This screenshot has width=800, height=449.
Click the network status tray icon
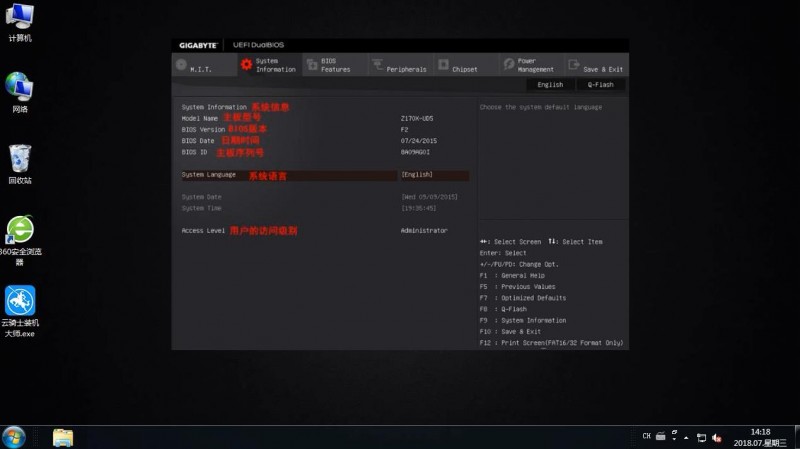coord(702,438)
